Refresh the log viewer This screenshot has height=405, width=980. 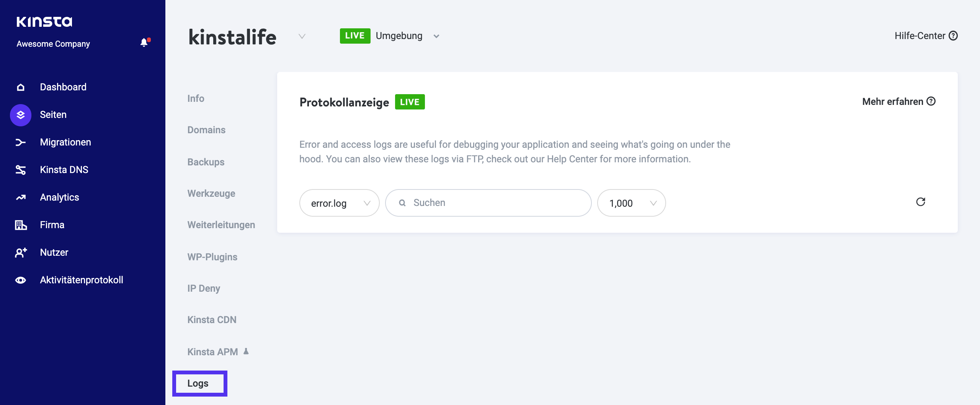click(921, 202)
